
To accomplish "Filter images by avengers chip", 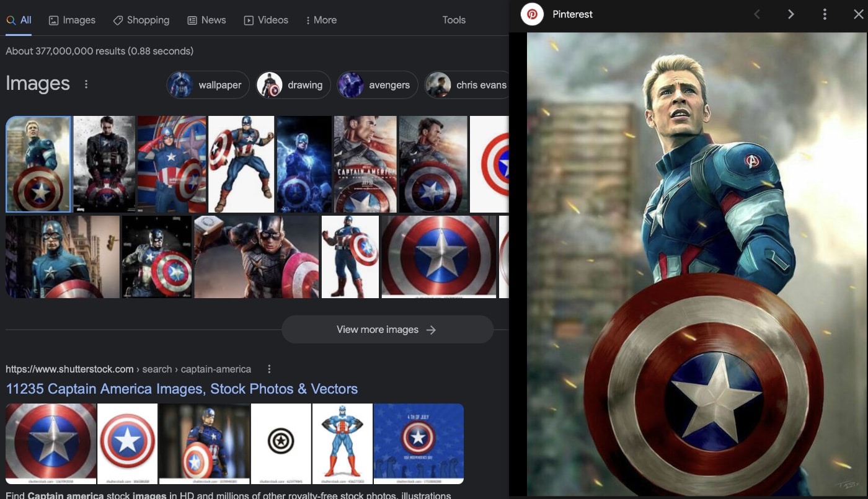I will click(x=378, y=85).
